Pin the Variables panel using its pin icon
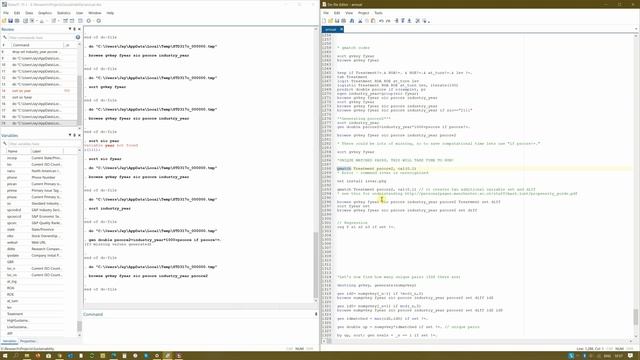The image size is (640, 360). pos(74,135)
